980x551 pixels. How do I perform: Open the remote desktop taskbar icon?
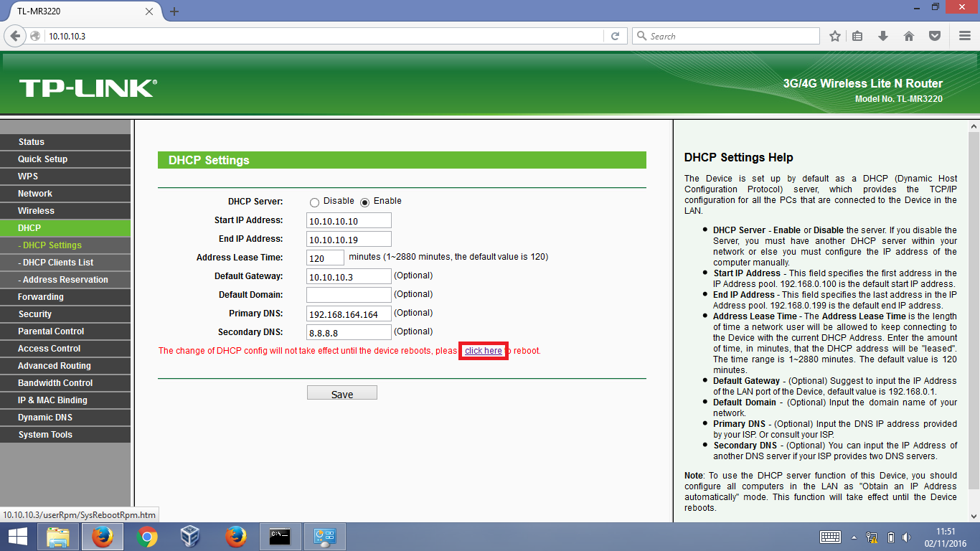point(325,537)
